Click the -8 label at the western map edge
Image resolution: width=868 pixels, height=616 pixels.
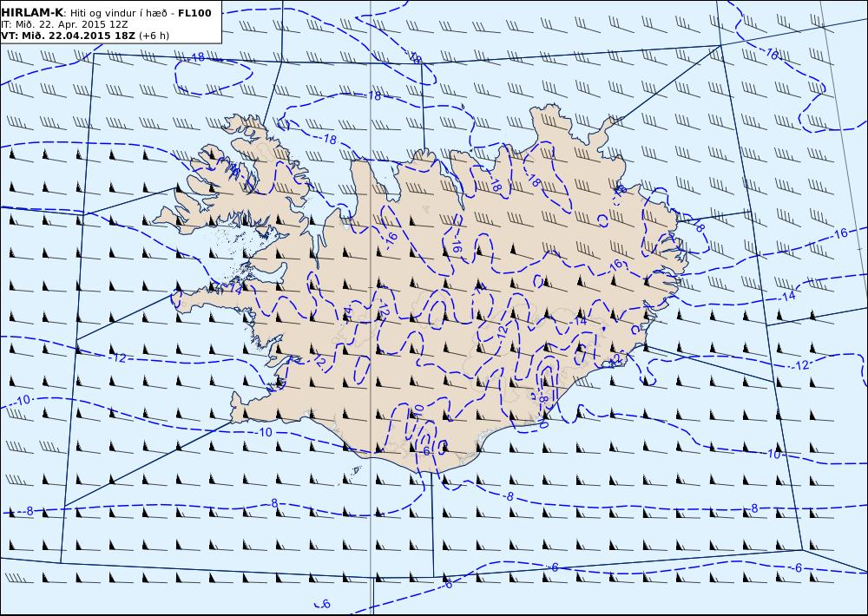coord(29,511)
